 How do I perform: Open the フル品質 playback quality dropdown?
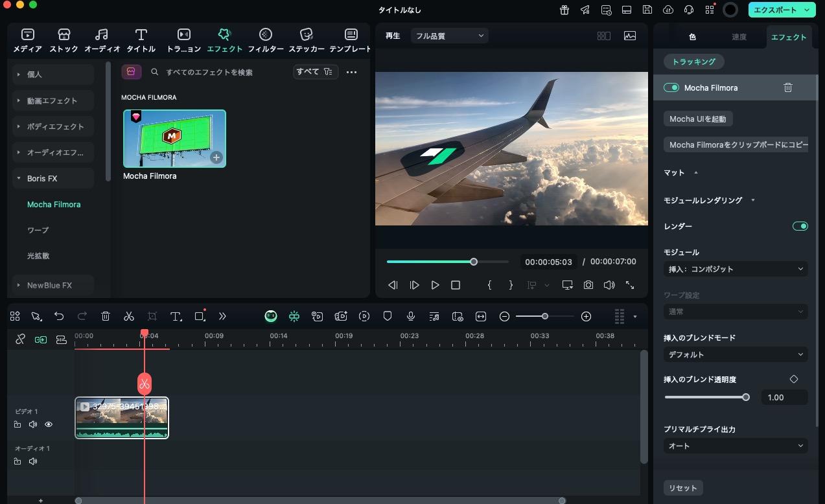(448, 36)
